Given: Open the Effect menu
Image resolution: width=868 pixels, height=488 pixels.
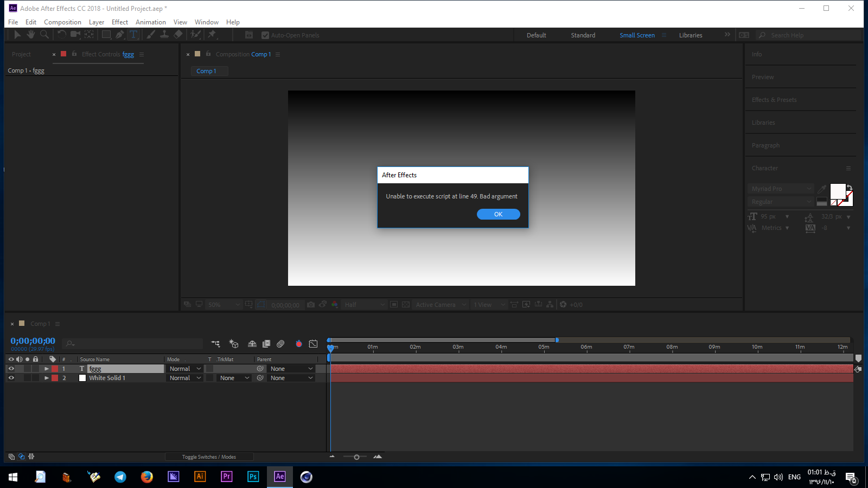Looking at the screenshot, I should (120, 22).
